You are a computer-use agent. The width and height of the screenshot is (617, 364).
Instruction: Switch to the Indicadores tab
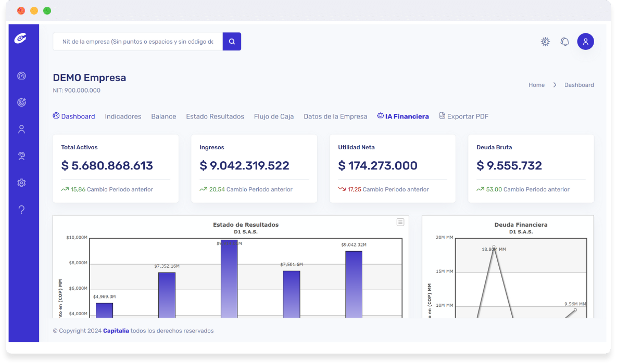pyautogui.click(x=123, y=116)
